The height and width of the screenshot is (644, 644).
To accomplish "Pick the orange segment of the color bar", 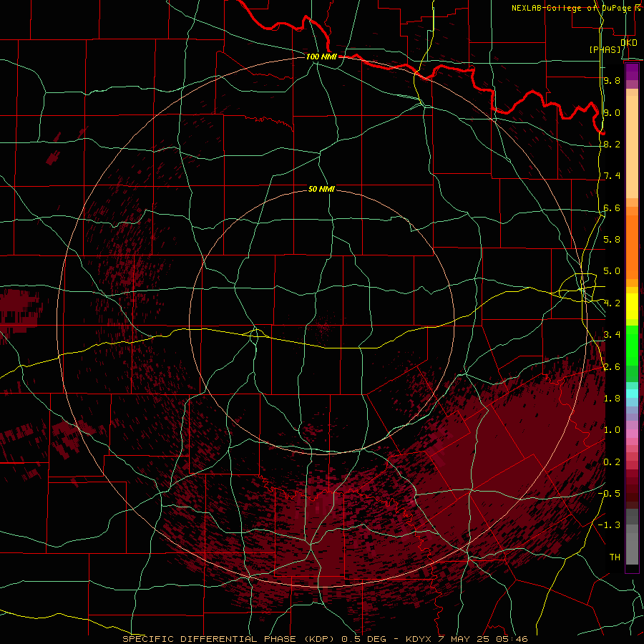I will (632, 246).
